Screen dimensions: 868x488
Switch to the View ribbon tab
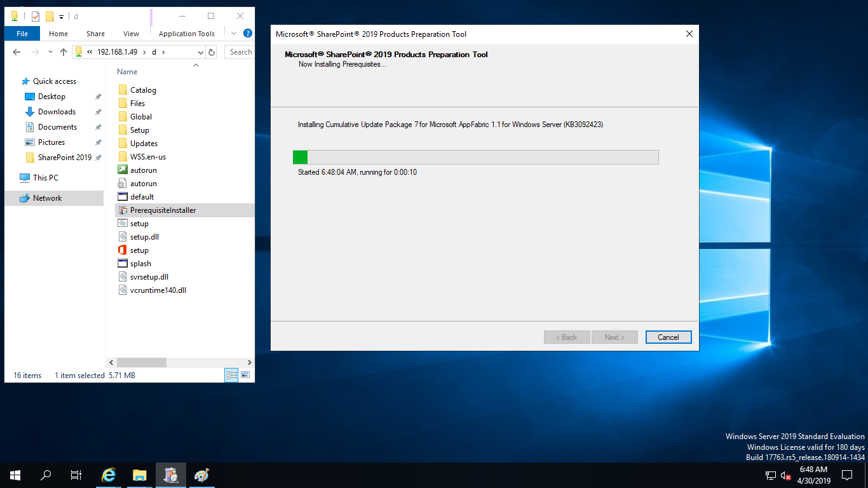point(132,34)
